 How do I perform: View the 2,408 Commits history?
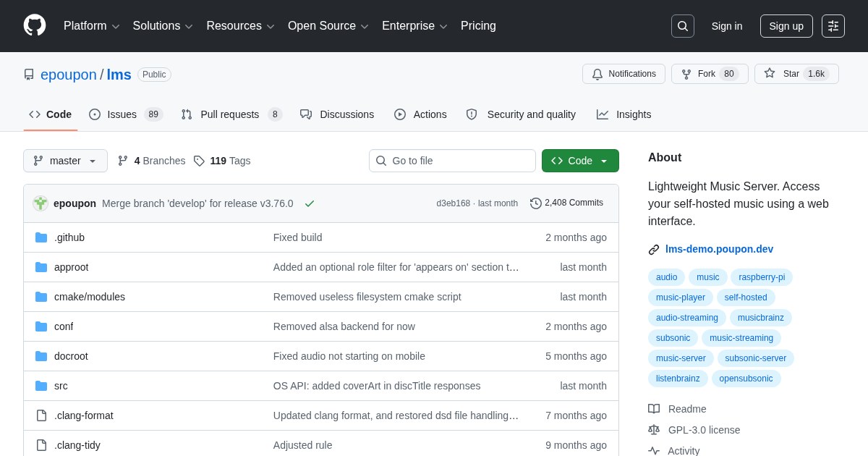[567, 203]
